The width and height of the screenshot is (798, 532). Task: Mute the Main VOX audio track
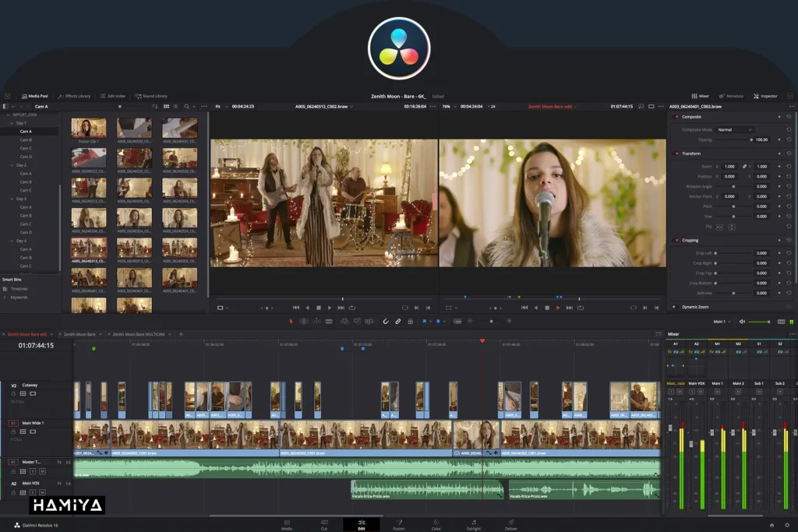pos(42,492)
